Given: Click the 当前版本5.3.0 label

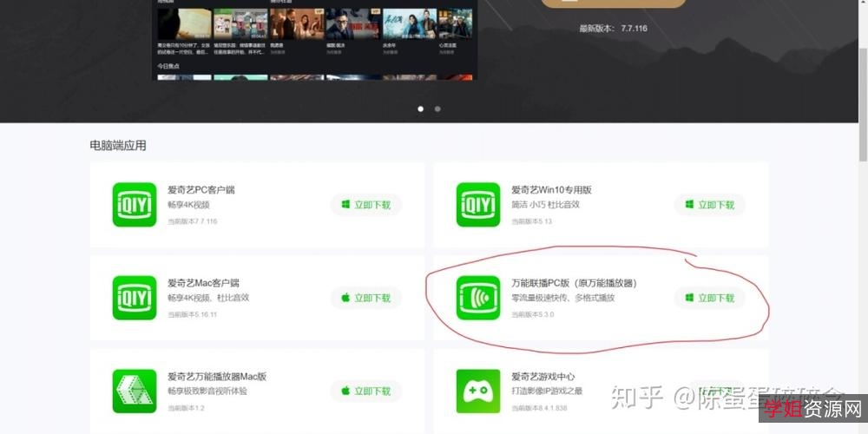Looking at the screenshot, I should pos(533,314).
